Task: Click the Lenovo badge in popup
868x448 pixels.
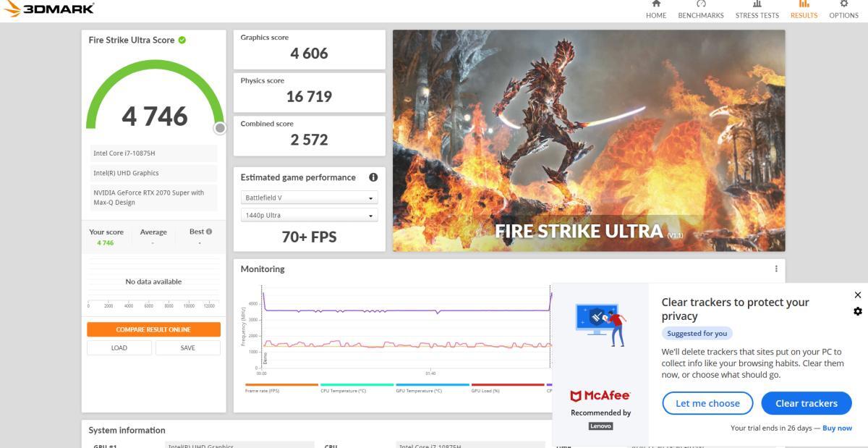Action: click(600, 426)
